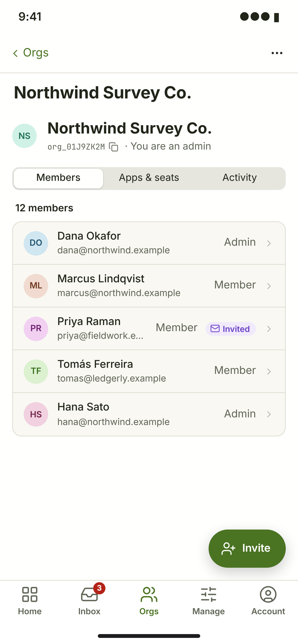298x644 pixels.
Task: Click the Admin role of Dana Okafor
Action: tap(240, 242)
